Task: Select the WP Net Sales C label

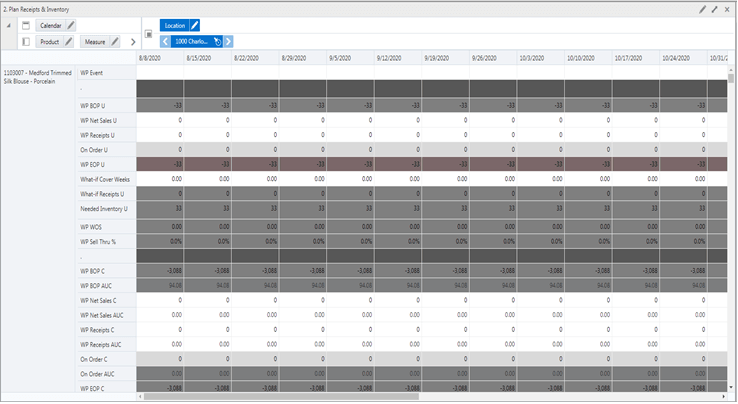Action: click(x=98, y=300)
